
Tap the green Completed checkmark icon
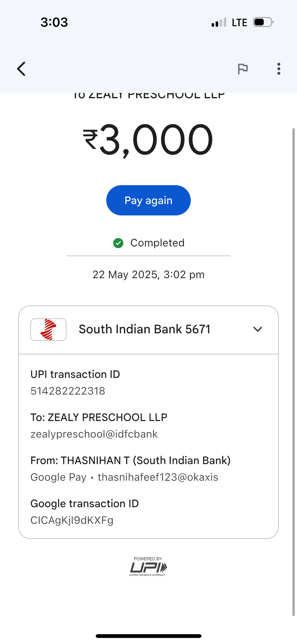(x=118, y=243)
